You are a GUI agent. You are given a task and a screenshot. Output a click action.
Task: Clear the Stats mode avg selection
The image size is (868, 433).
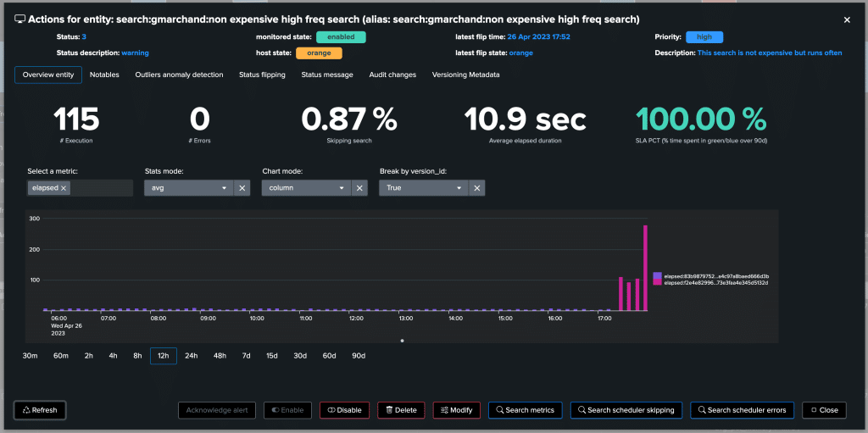pos(242,188)
